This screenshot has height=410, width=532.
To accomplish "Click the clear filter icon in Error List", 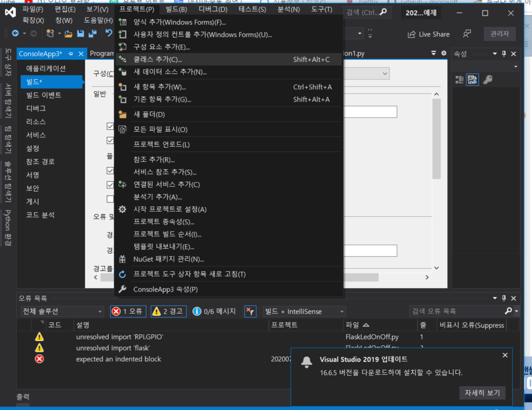I will (250, 311).
